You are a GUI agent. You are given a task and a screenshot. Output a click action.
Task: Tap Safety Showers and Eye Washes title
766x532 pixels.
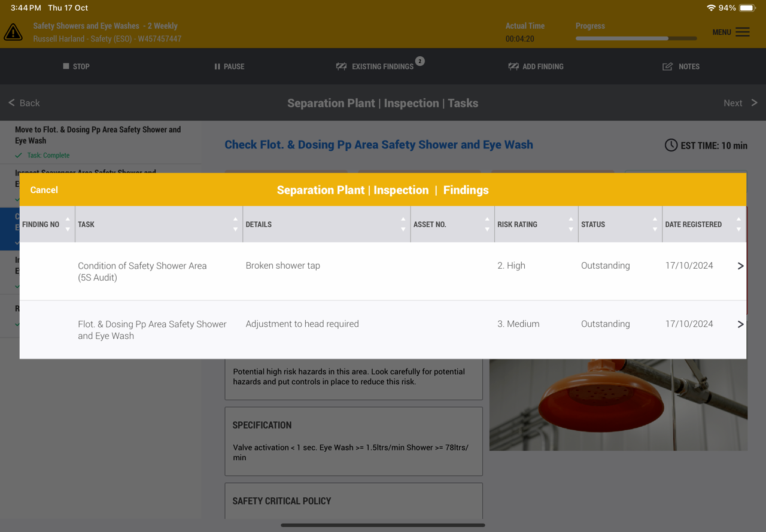tap(105, 26)
